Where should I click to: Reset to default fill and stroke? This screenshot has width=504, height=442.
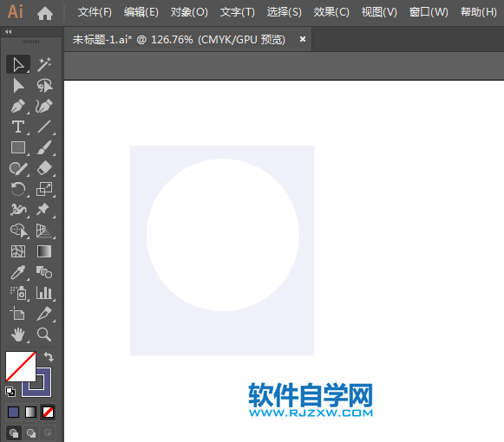click(x=10, y=391)
